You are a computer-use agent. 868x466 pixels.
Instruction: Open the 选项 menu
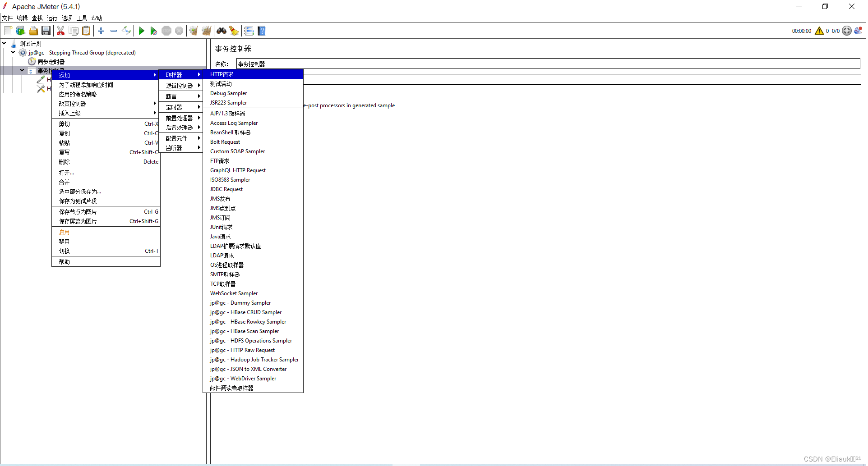point(67,18)
